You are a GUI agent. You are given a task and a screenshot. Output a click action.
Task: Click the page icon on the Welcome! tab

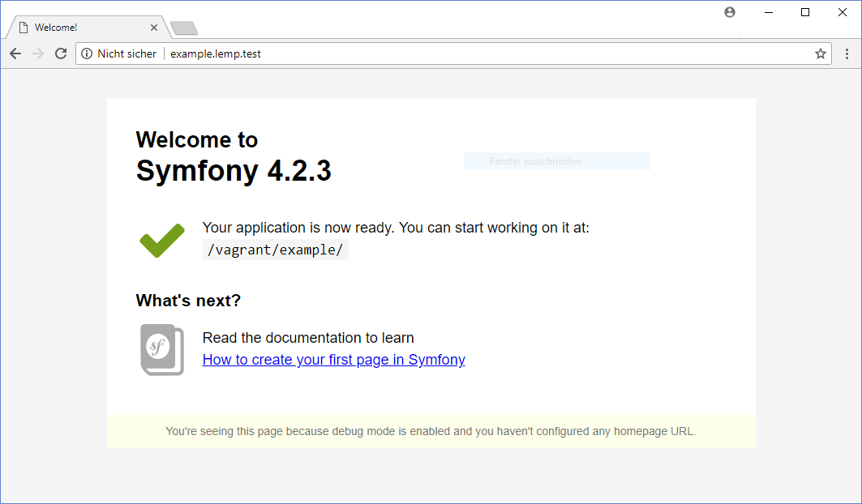(24, 27)
